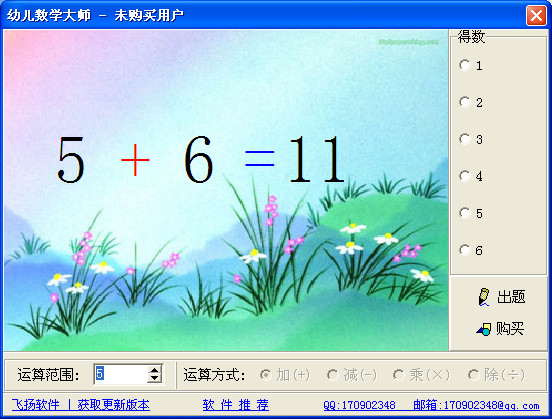Viewport: 552px width, 419px height.
Task: Click the number 5 in the equation
Action: [x=71, y=160]
